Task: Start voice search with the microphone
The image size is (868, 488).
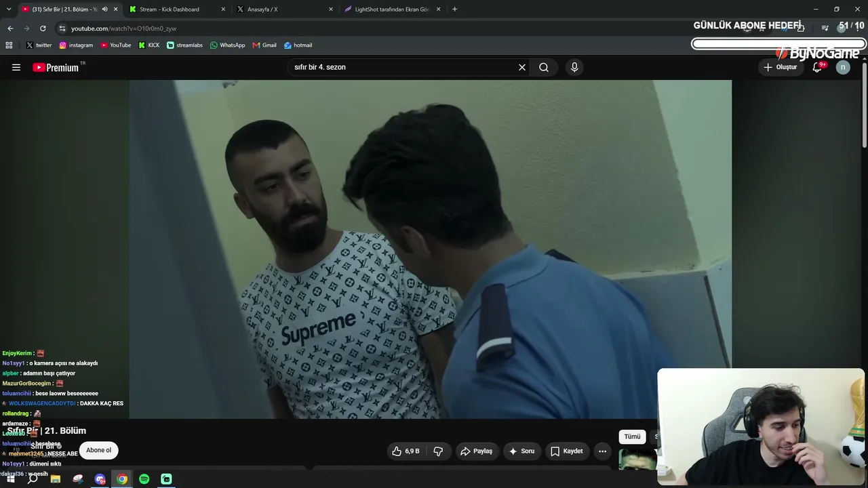Action: [574, 67]
